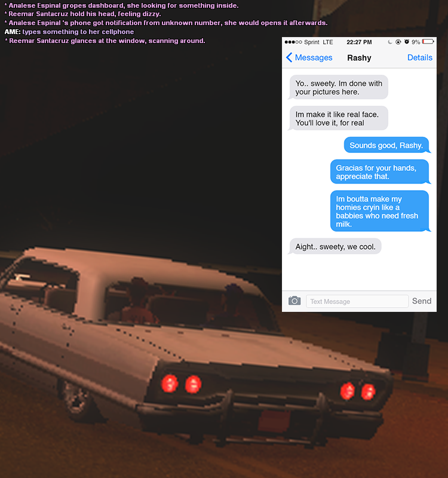Tap the camera icon to attach a photo
Screen dimensions: 448x478
click(x=294, y=301)
